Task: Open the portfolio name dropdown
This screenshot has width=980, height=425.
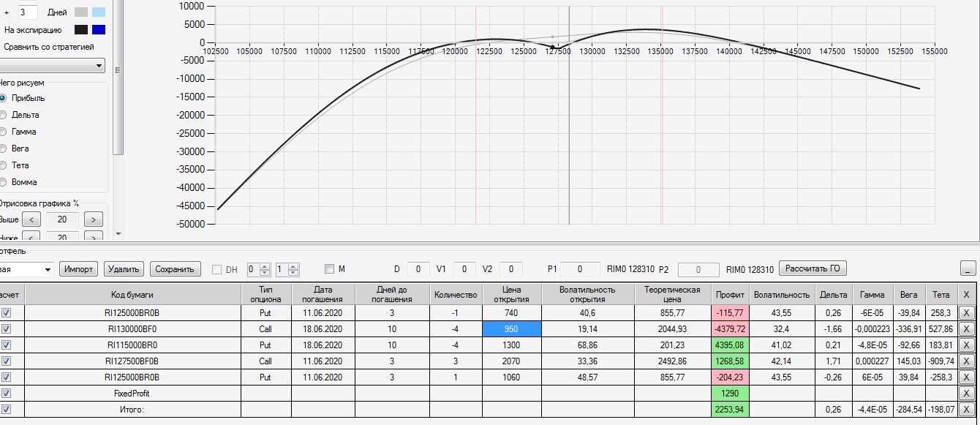Action: [26, 269]
